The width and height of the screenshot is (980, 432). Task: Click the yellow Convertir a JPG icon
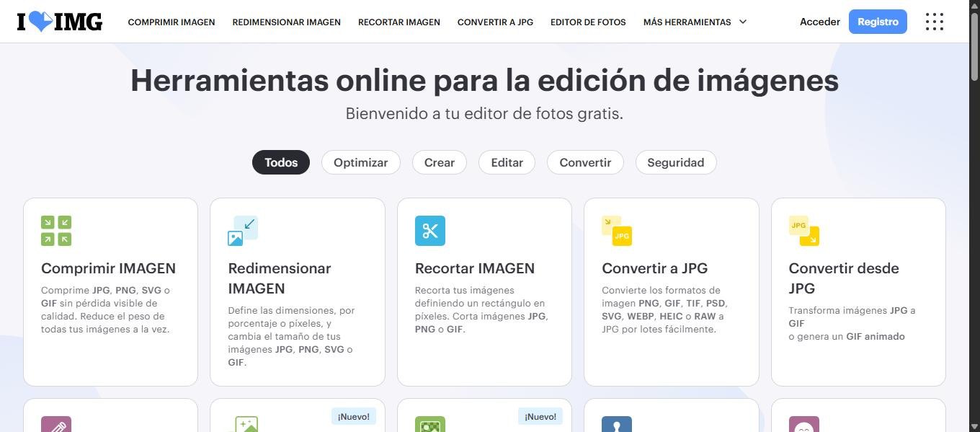pos(617,231)
